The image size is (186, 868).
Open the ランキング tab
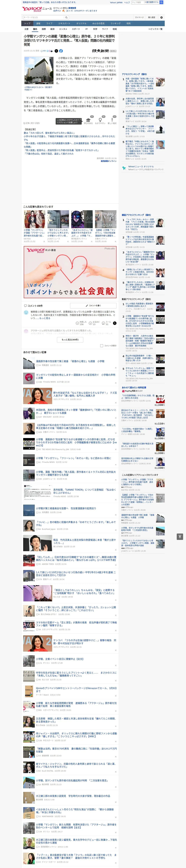pos(115,24)
